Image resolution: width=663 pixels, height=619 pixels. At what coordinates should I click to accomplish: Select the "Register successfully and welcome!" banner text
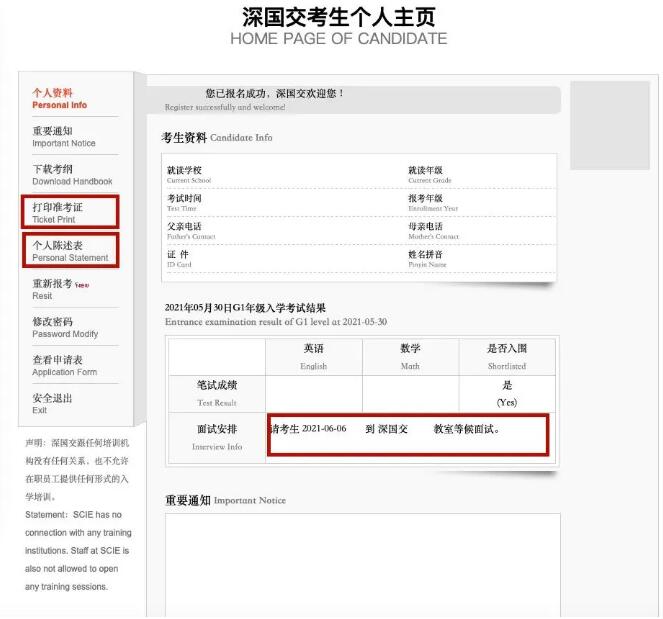(225, 107)
